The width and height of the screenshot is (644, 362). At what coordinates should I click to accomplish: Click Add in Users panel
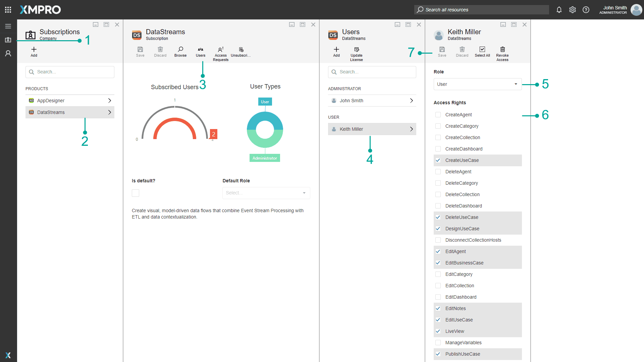pyautogui.click(x=336, y=51)
